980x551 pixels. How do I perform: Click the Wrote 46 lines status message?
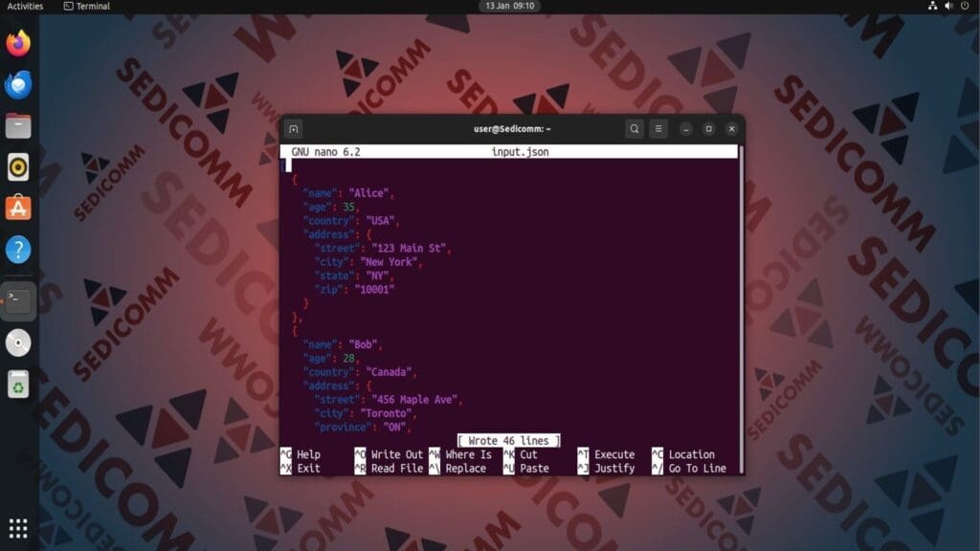(x=509, y=440)
